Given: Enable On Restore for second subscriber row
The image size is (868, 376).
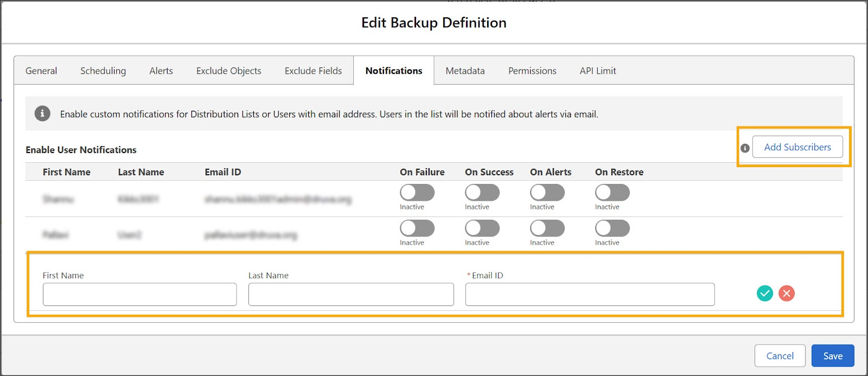Looking at the screenshot, I should click(x=612, y=228).
